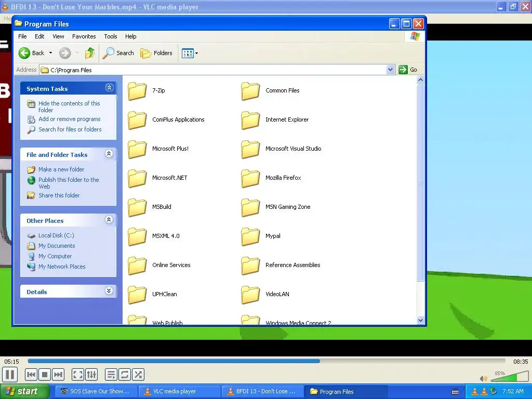Open the Tools menu
This screenshot has height=399, width=532.
pyautogui.click(x=111, y=36)
